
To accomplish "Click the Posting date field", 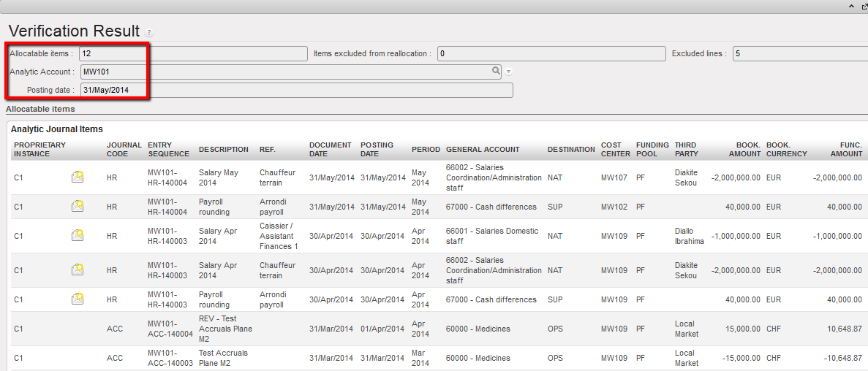I will point(296,90).
